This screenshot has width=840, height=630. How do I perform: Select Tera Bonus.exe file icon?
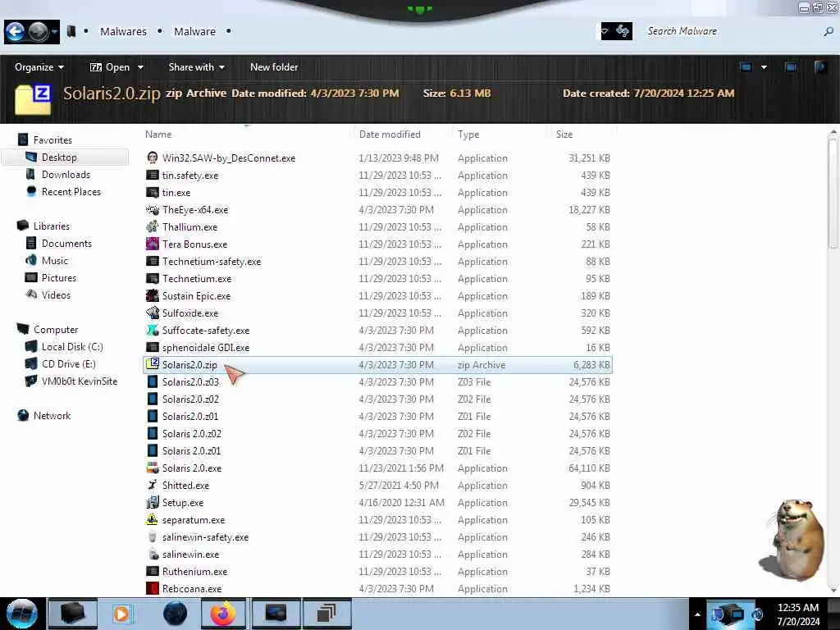point(153,244)
